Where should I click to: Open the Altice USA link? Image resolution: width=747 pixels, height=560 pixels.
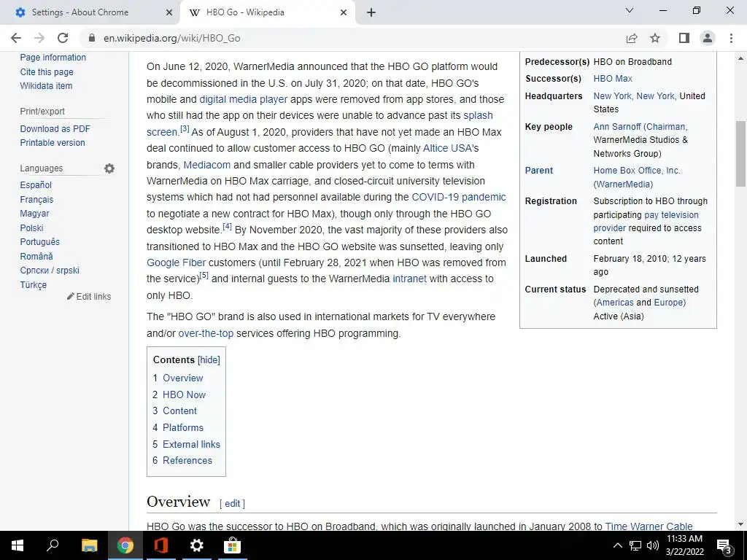pyautogui.click(x=447, y=149)
